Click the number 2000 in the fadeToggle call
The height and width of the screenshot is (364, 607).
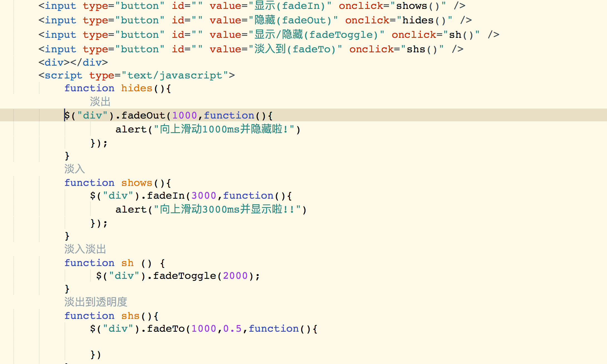(235, 276)
